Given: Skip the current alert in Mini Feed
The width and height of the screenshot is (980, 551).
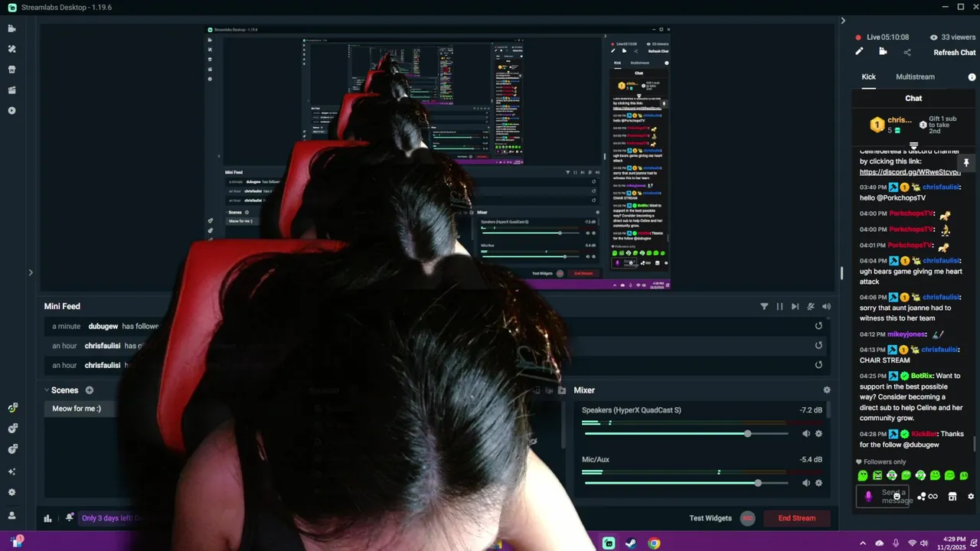Looking at the screenshot, I should pos(795,307).
